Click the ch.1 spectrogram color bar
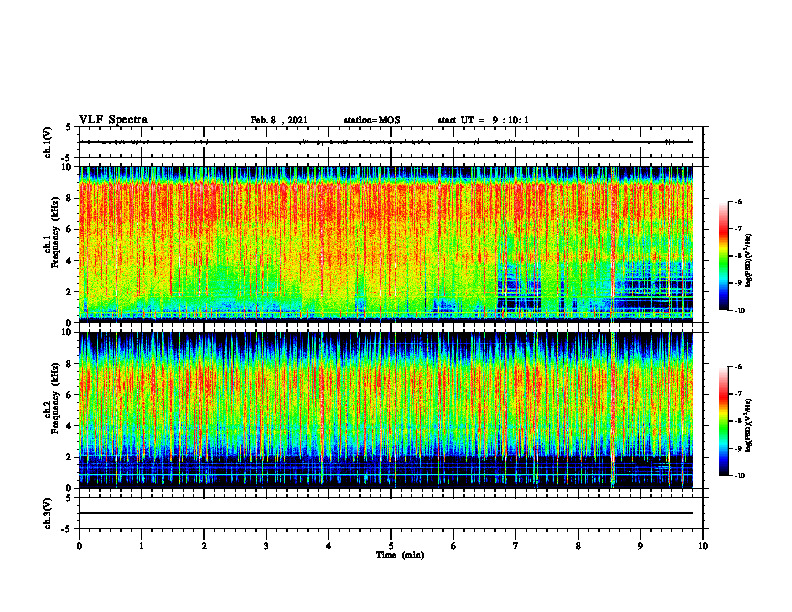This screenshot has width=792, height=612. pos(723,256)
